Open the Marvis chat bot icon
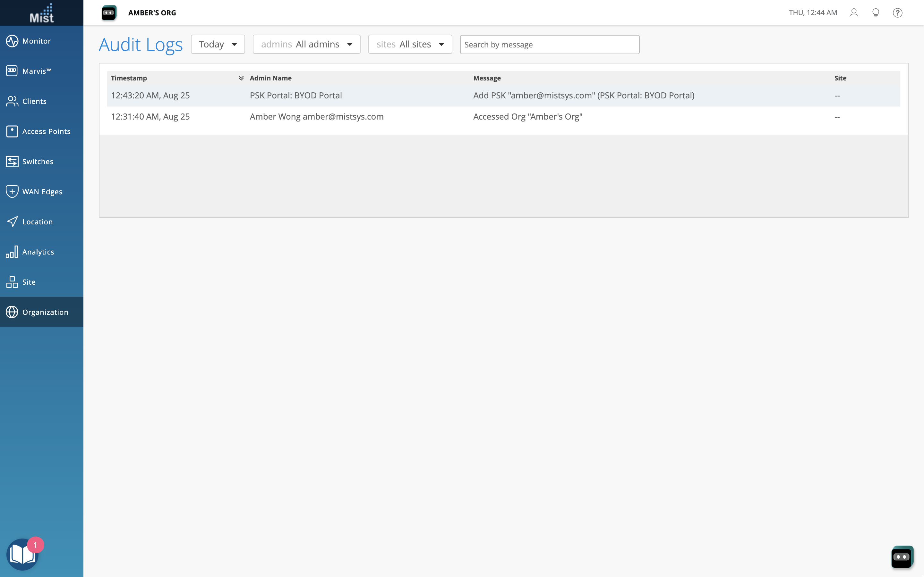This screenshot has height=577, width=924. 902,556
